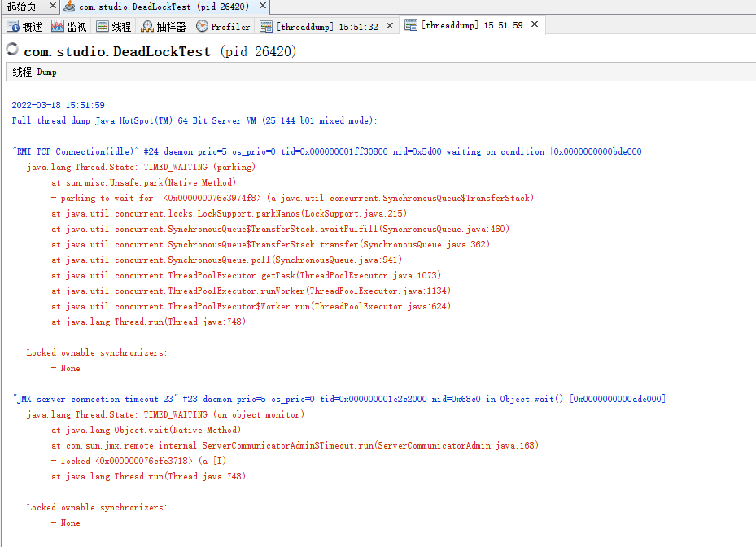Click the RMI TCP Connection thread entry
This screenshot has height=547, width=756.
163,151
